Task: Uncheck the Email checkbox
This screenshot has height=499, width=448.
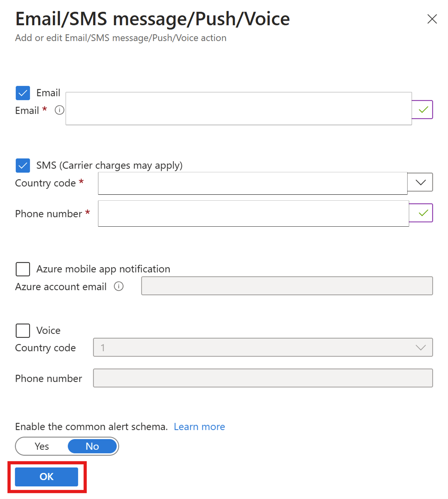Action: tap(23, 93)
